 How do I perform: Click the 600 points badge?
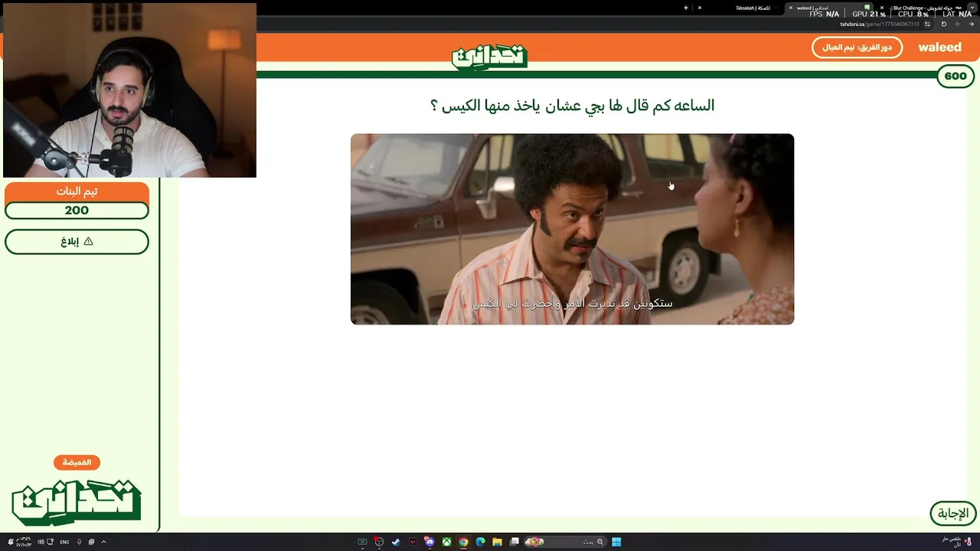click(955, 77)
